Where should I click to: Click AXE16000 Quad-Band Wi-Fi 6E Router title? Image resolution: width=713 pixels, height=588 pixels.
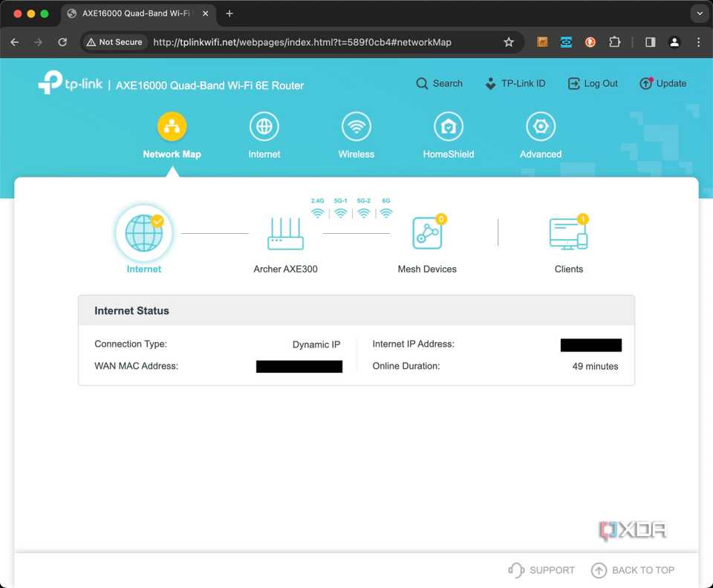point(209,85)
